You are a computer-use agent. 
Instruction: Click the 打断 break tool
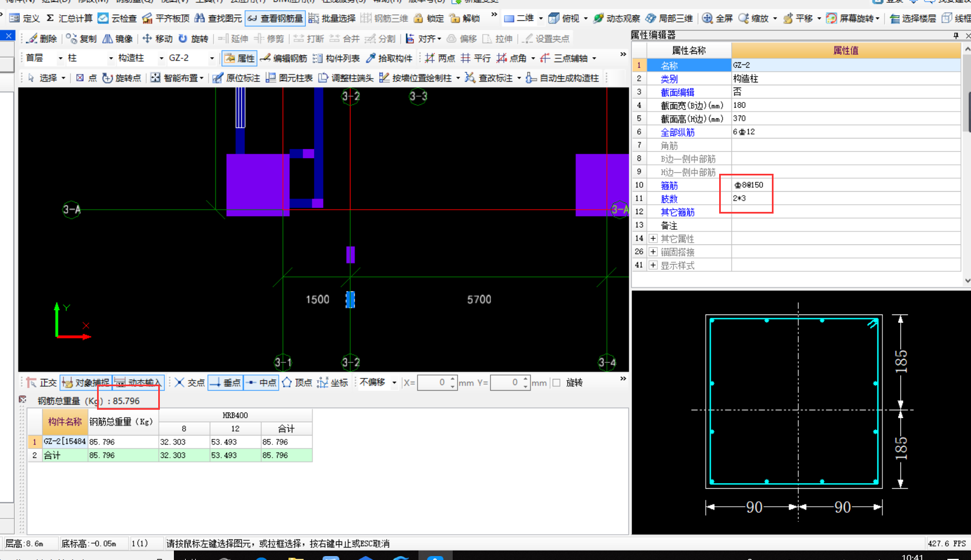click(x=309, y=39)
